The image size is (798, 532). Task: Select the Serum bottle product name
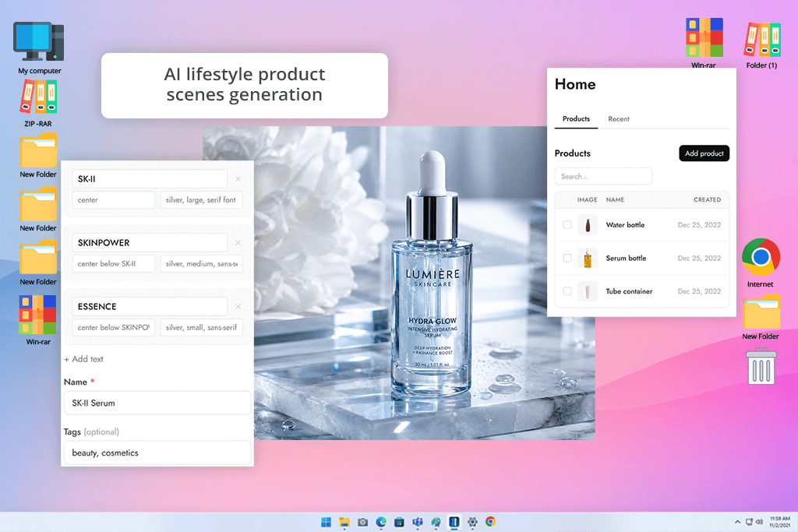pos(626,258)
